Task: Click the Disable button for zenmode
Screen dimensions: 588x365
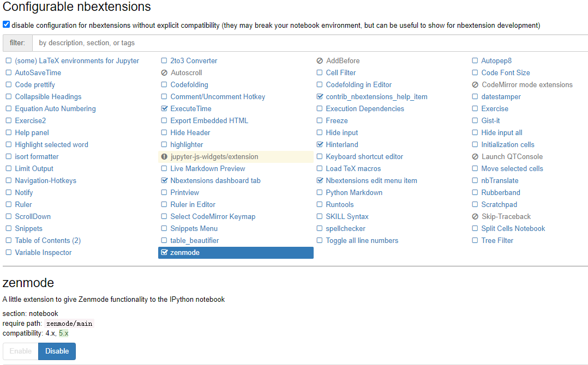Action: [x=57, y=351]
